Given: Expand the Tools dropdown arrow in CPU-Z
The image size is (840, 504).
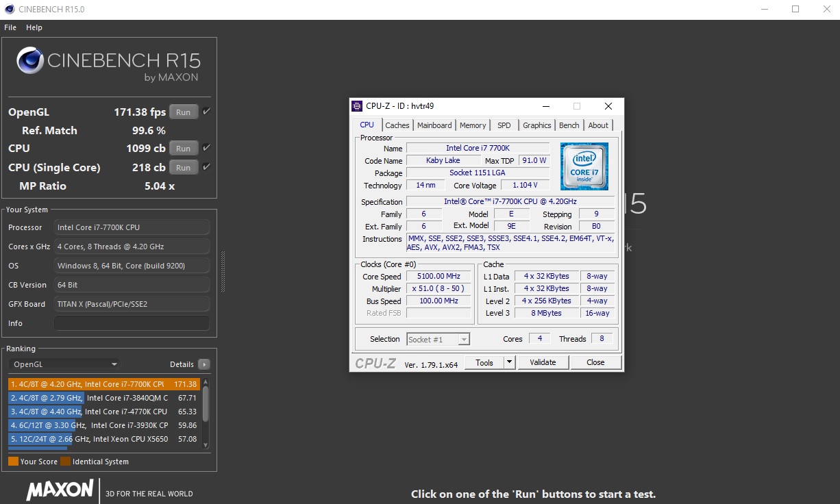Looking at the screenshot, I should 509,362.
